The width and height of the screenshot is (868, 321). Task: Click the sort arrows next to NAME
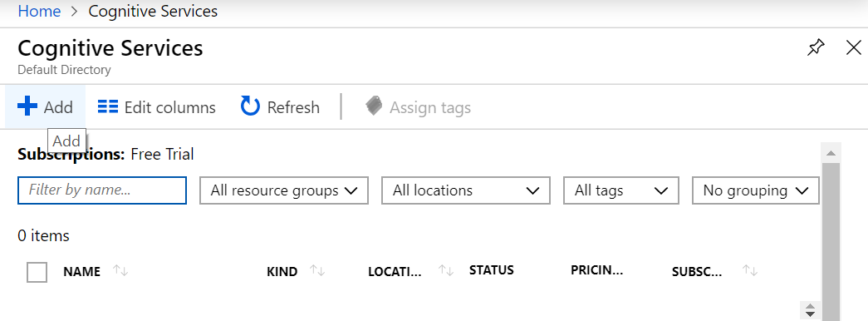120,270
